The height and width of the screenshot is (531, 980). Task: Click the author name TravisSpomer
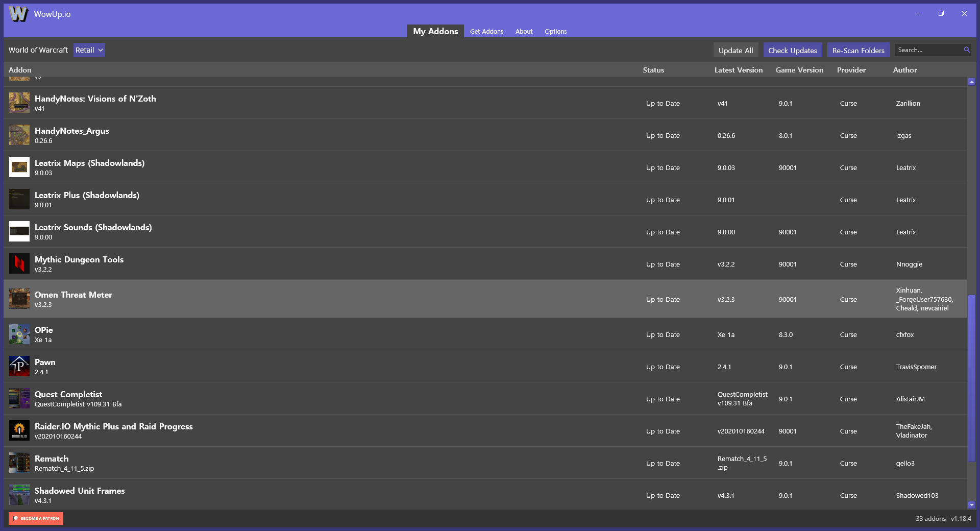pos(916,367)
